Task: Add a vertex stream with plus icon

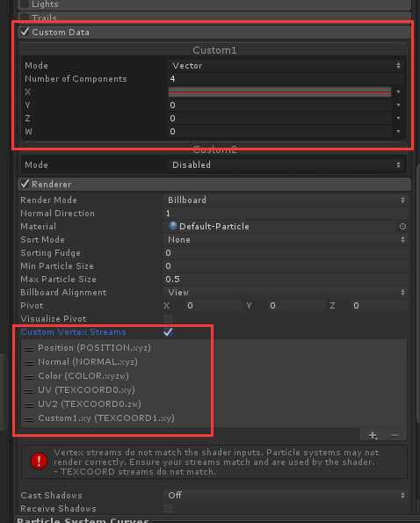Action: coord(373,435)
